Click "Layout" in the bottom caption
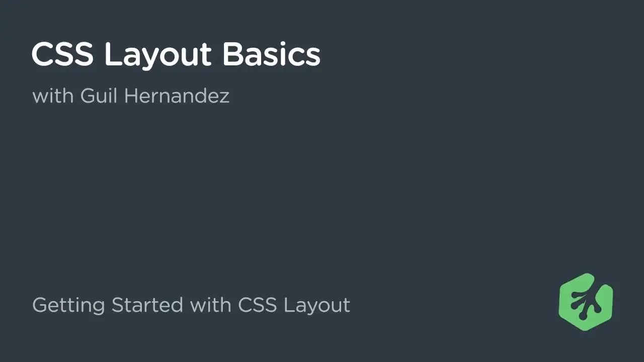This screenshot has width=644, height=362. pos(317,306)
